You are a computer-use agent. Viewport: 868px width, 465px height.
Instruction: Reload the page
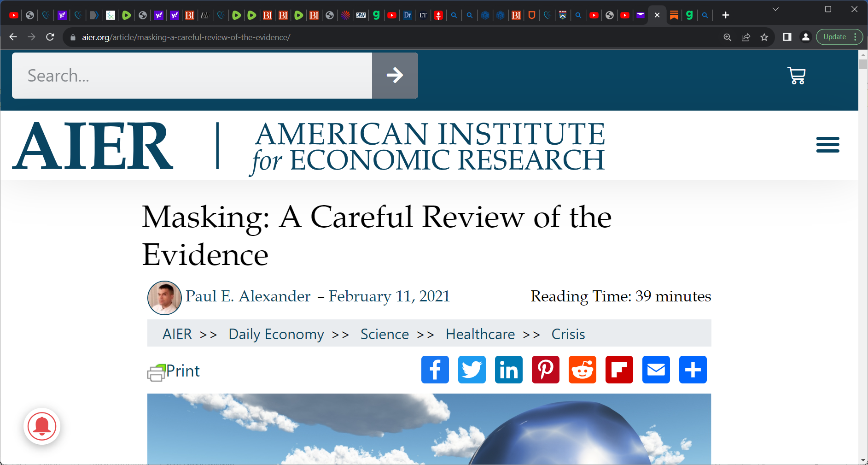click(x=50, y=37)
